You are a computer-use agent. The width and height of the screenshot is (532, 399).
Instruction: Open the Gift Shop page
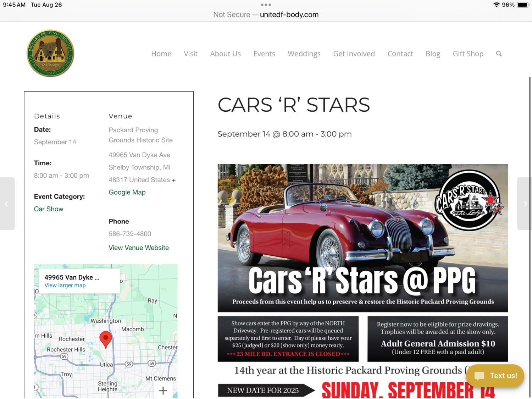pyautogui.click(x=468, y=54)
